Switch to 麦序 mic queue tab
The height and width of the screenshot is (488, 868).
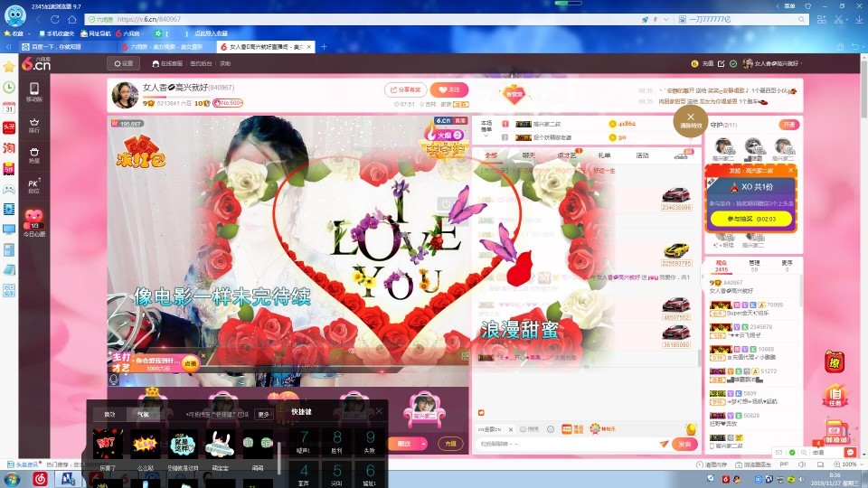tap(787, 266)
